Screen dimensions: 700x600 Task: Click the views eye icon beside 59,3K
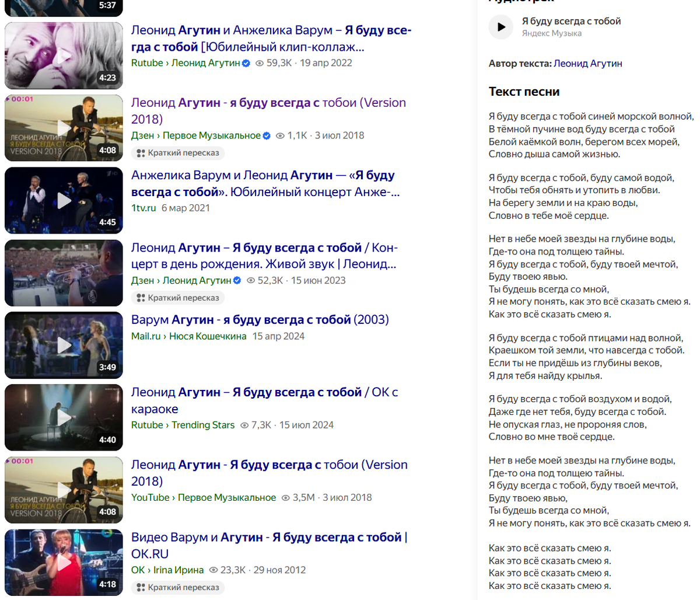260,63
